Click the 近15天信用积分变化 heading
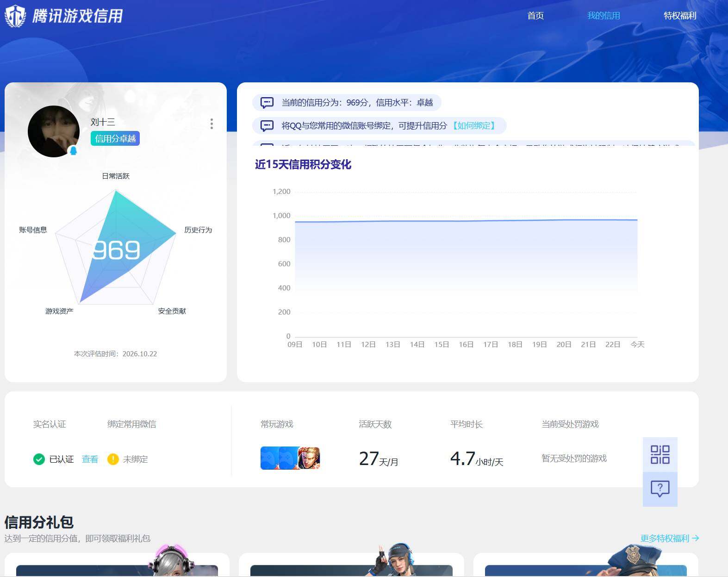 (303, 164)
